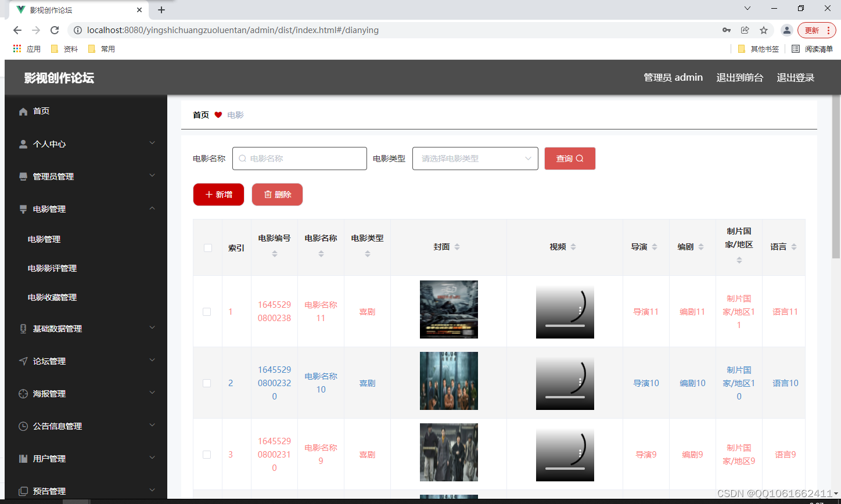Check the checkbox for 电影名称10 row
This screenshot has width=841, height=504.
pyautogui.click(x=207, y=383)
